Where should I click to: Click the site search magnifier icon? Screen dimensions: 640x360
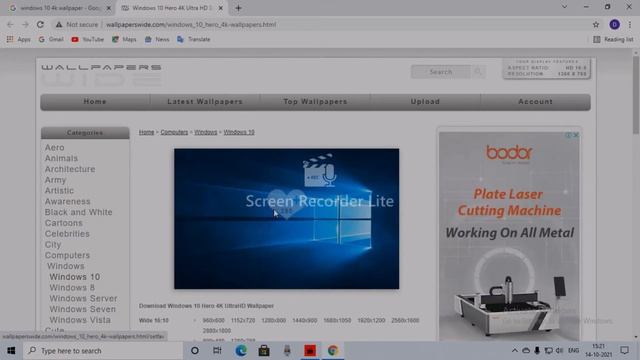478,72
